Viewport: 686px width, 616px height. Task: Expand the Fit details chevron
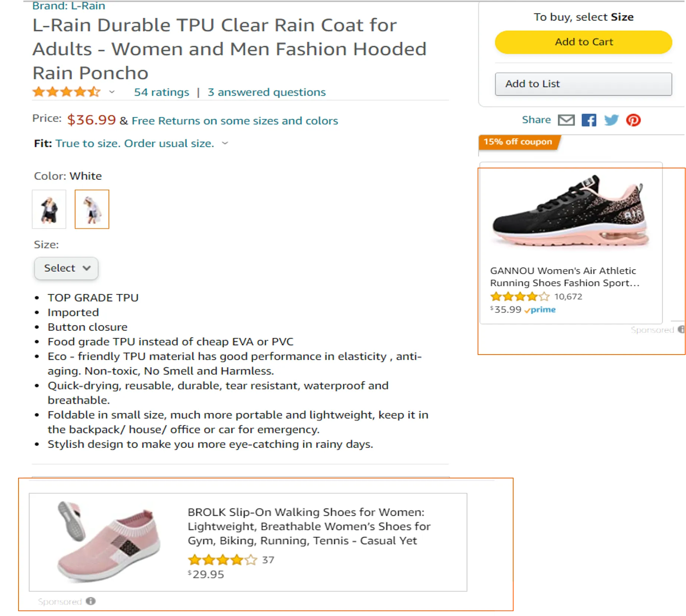[x=225, y=143]
